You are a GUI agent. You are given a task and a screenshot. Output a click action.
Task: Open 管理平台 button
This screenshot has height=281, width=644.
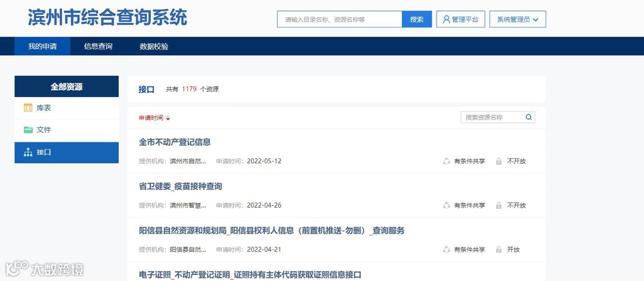coord(460,19)
